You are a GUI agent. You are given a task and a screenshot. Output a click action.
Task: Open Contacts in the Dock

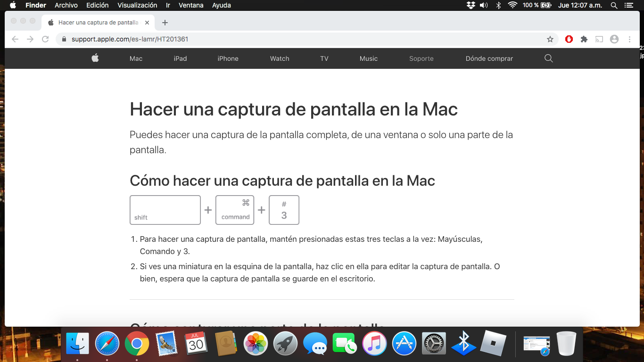pos(226,344)
